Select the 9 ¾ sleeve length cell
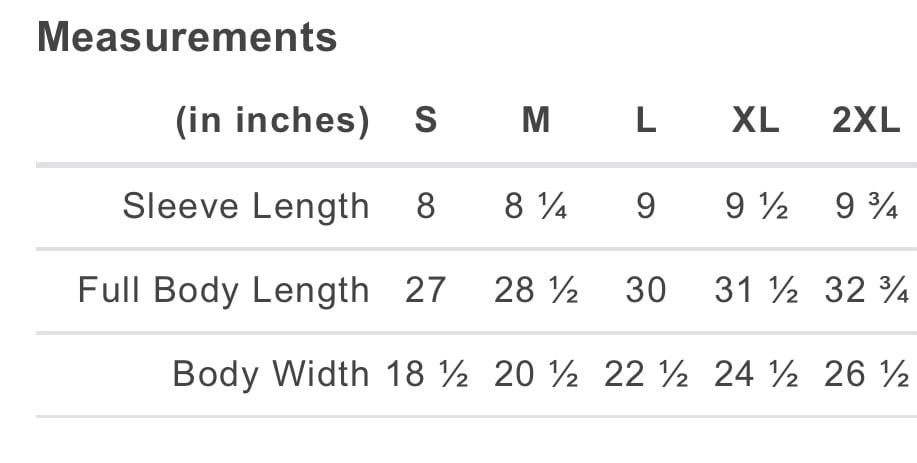Viewport: 917px width, 463px height. click(866, 206)
